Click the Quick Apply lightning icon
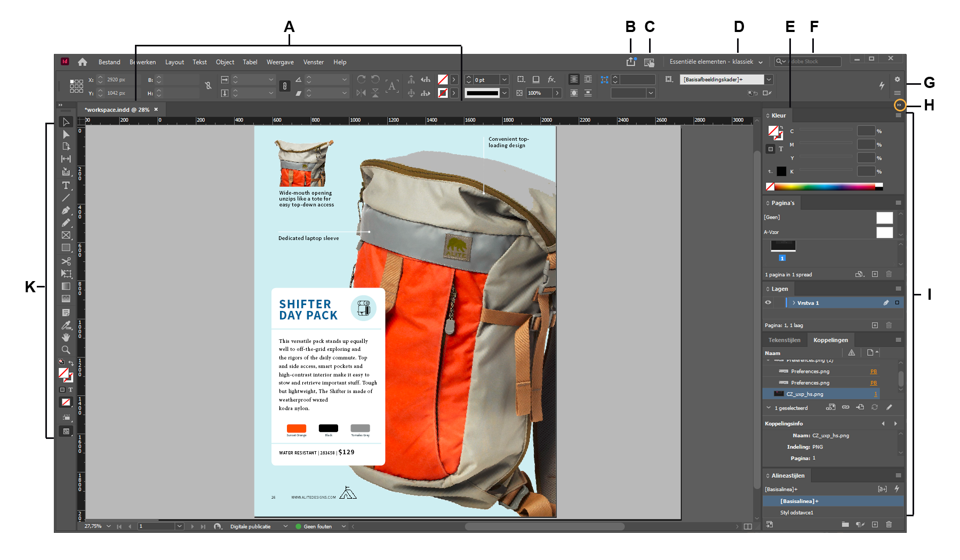Image resolution: width=960 pixels, height=560 pixels. (x=882, y=85)
